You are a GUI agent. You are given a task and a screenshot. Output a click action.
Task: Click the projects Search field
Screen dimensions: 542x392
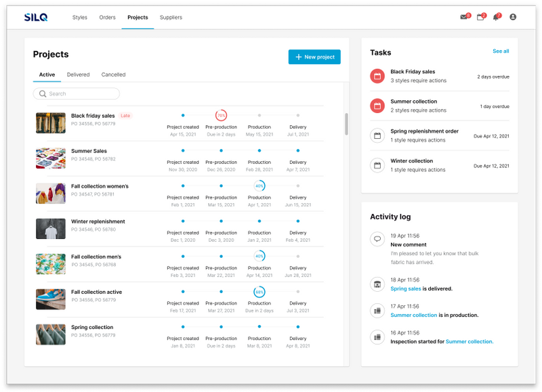(x=77, y=93)
